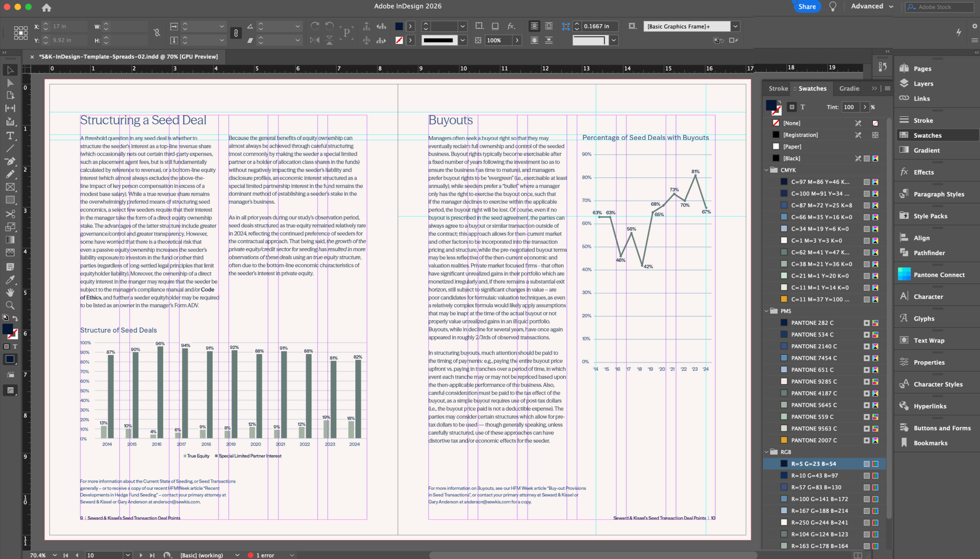Select the Pen tool
980x559 pixels.
10,161
